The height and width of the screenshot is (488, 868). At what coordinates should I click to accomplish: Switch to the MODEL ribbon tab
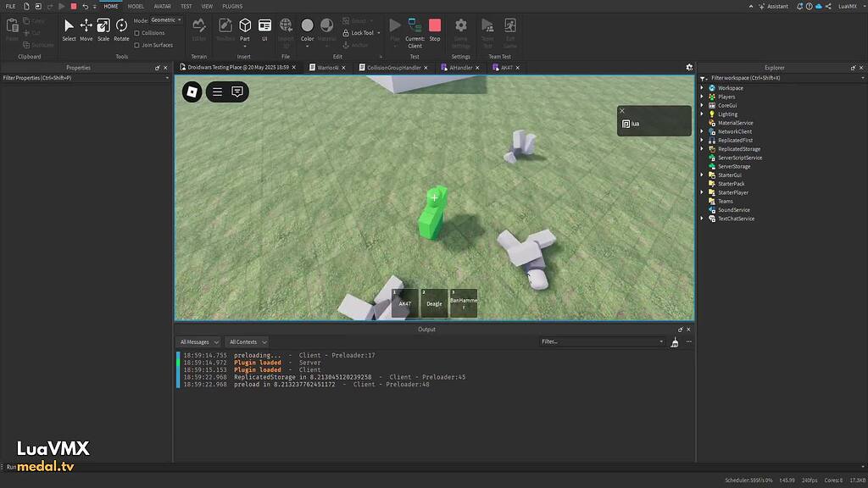136,6
